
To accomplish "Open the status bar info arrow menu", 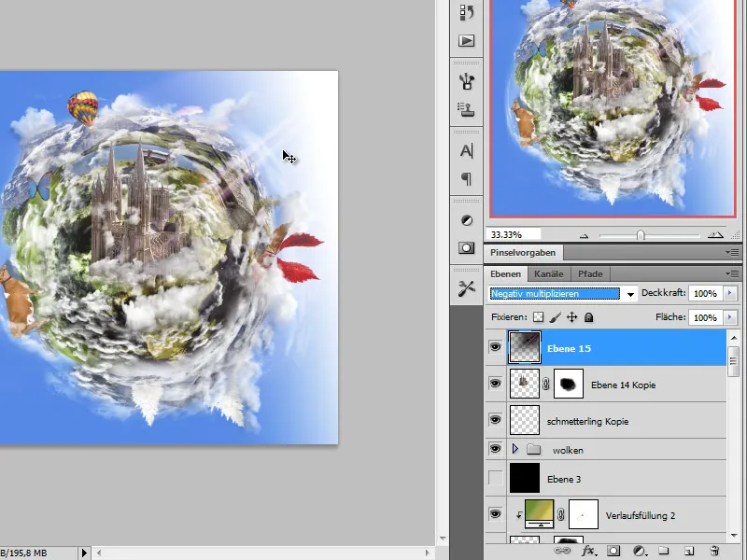I will click(x=84, y=553).
